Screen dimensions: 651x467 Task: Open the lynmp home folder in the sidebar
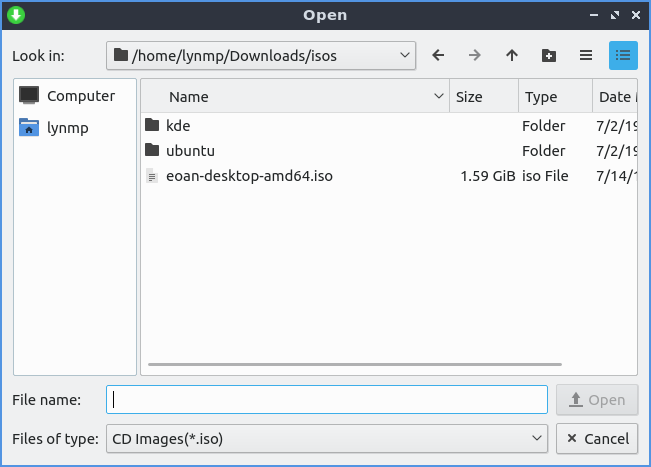[68, 128]
